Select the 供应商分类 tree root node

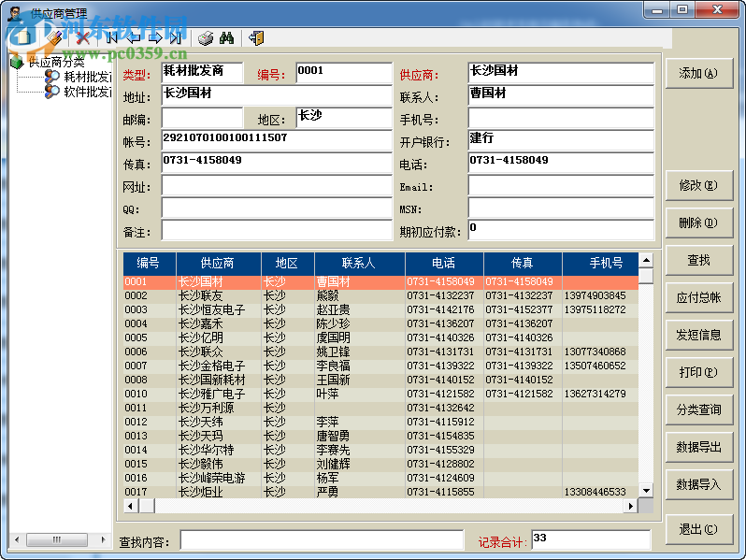pos(56,63)
